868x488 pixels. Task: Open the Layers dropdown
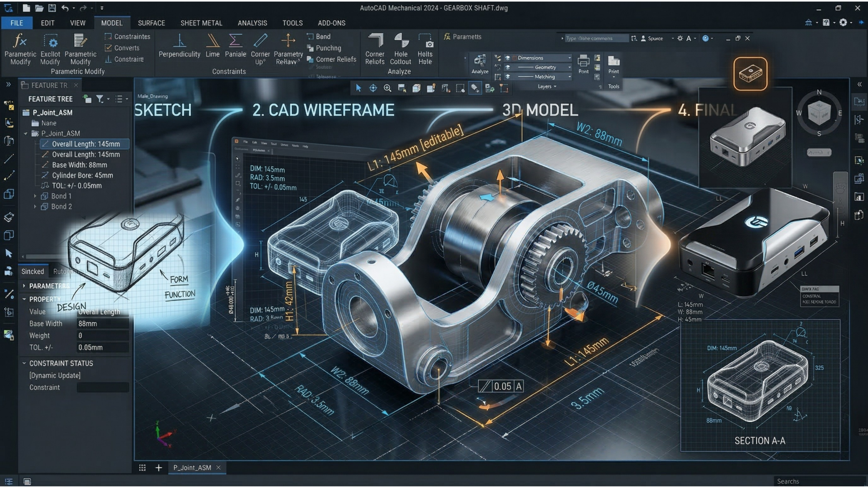[x=554, y=86]
